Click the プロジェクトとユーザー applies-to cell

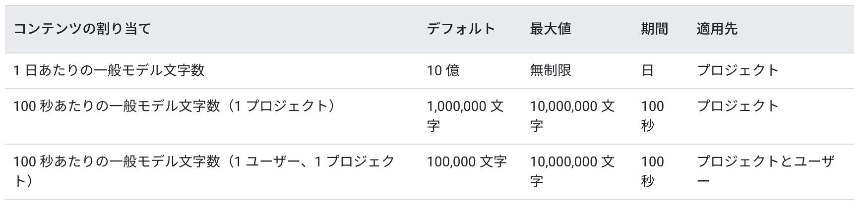(x=765, y=171)
